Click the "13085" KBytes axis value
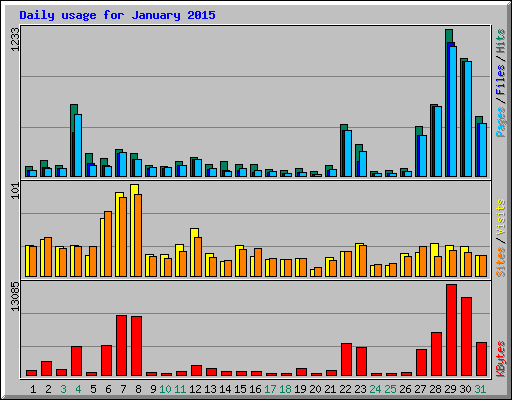512x400 pixels. (x=15, y=296)
